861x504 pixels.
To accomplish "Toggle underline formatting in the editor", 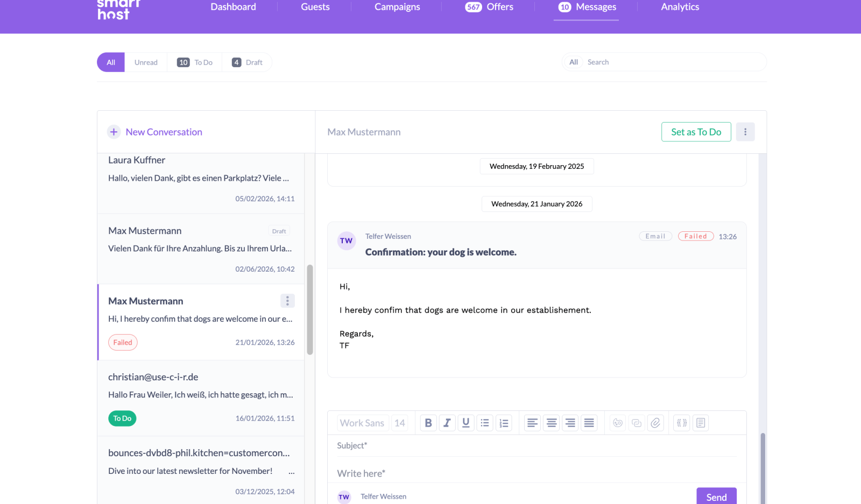I will pos(466,423).
